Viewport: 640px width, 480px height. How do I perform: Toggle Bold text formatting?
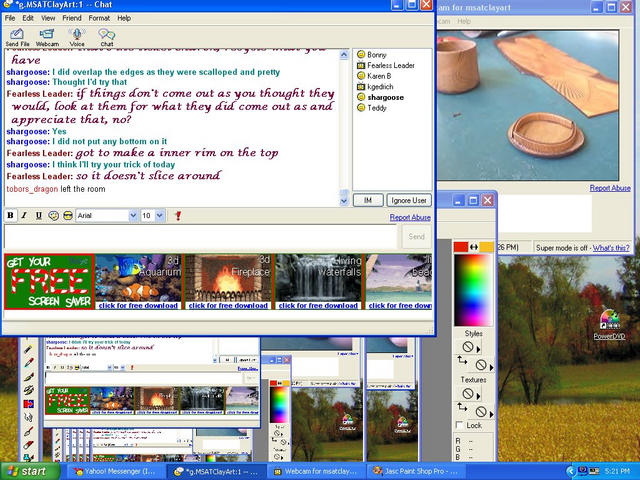10,216
